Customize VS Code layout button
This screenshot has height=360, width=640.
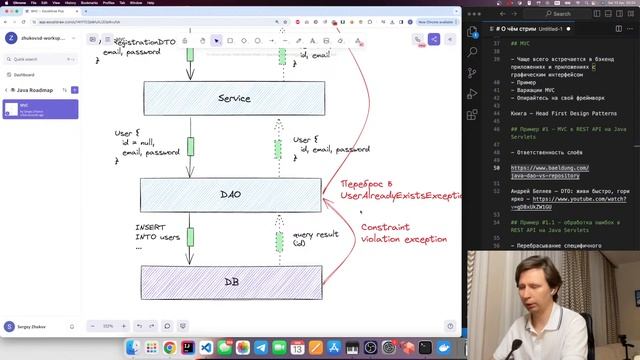click(x=631, y=14)
